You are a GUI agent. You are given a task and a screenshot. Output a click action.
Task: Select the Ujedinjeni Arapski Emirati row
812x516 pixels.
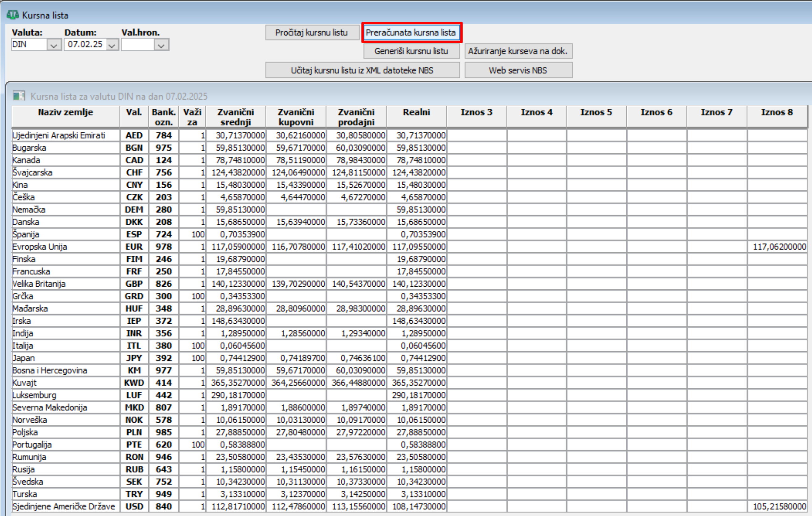pos(409,136)
